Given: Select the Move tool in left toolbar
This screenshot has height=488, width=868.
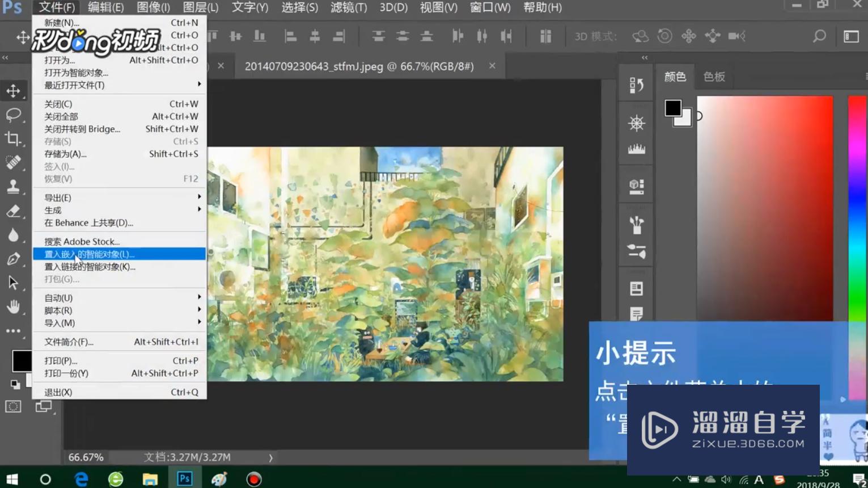Looking at the screenshot, I should click(13, 91).
